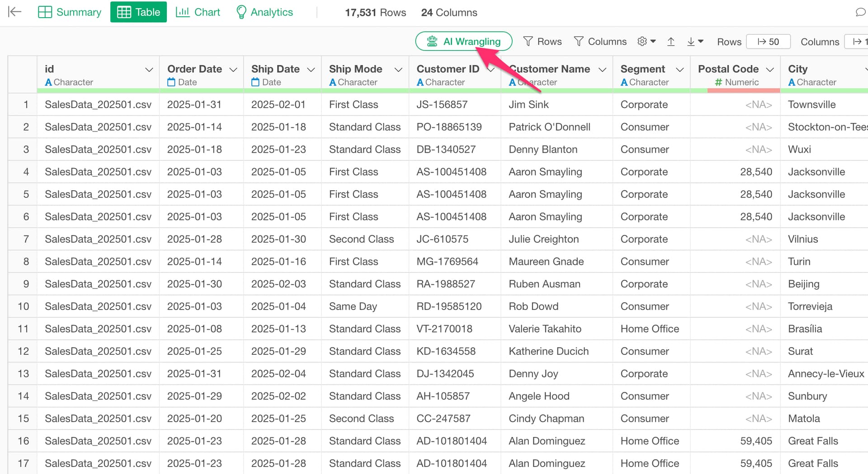The width and height of the screenshot is (868, 474).
Task: Click the AI Wrangling button
Action: (x=463, y=42)
